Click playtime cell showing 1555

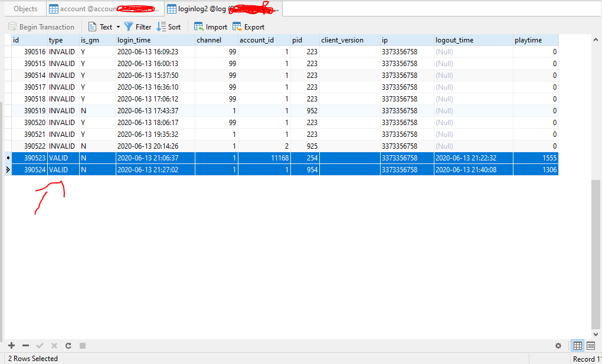[x=535, y=158]
